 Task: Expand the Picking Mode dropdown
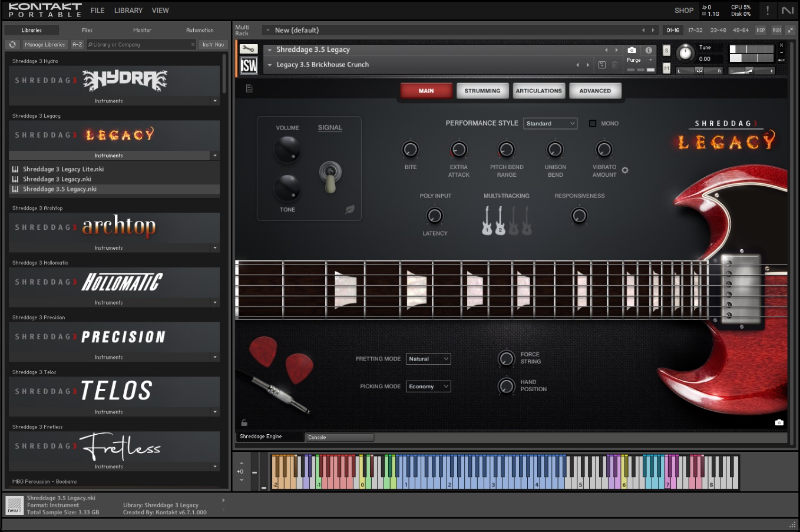click(428, 386)
